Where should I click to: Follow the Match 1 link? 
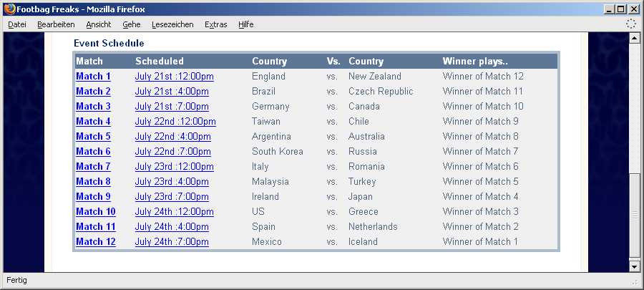93,77
